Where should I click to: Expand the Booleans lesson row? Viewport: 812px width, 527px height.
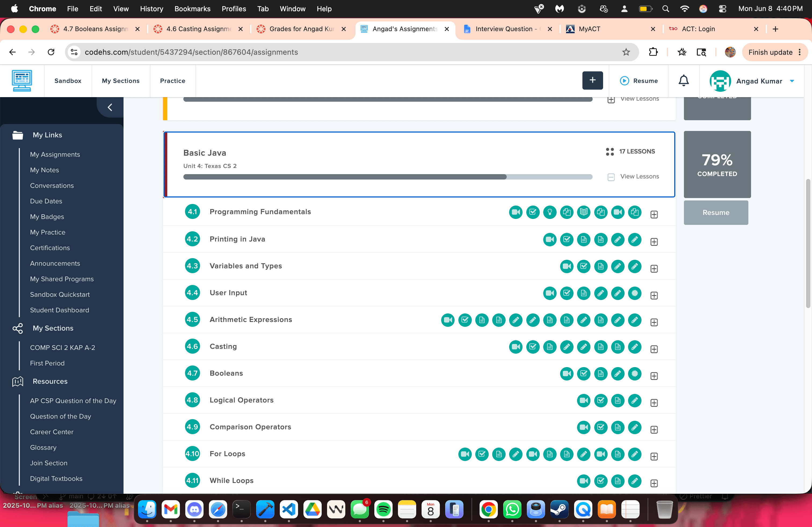[x=654, y=376]
